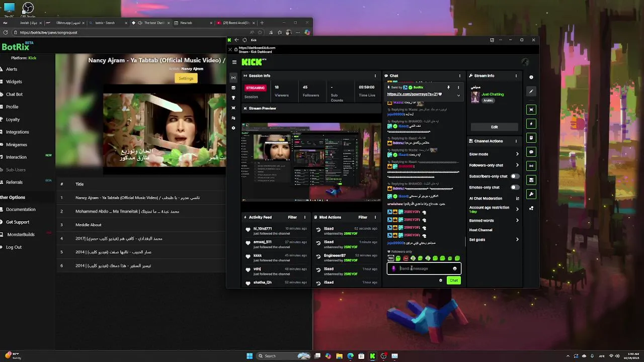Click Host Channel option
This screenshot has width=644, height=362.
(x=480, y=230)
